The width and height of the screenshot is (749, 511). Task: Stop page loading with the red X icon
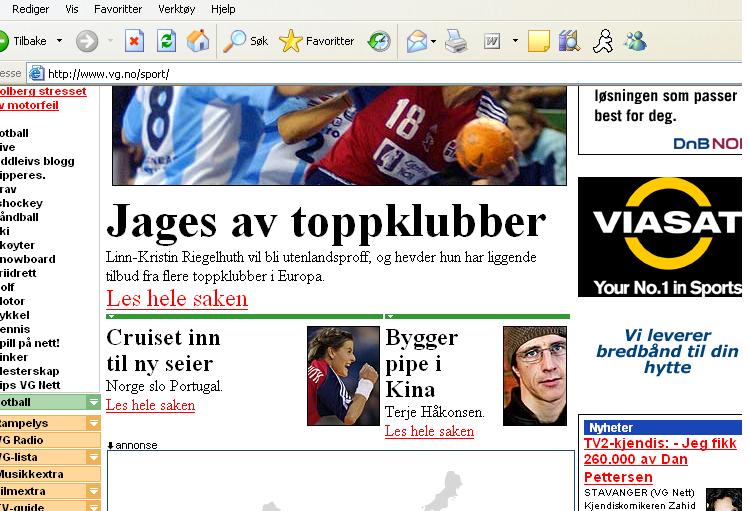pyautogui.click(x=134, y=41)
